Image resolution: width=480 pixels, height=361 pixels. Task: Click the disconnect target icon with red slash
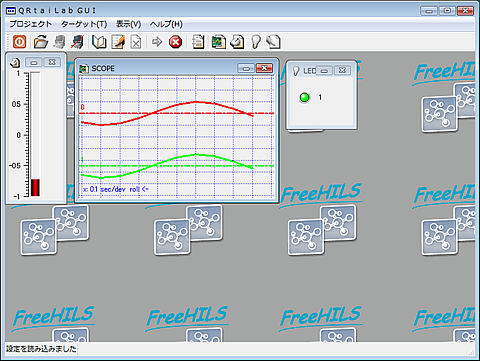(x=77, y=42)
